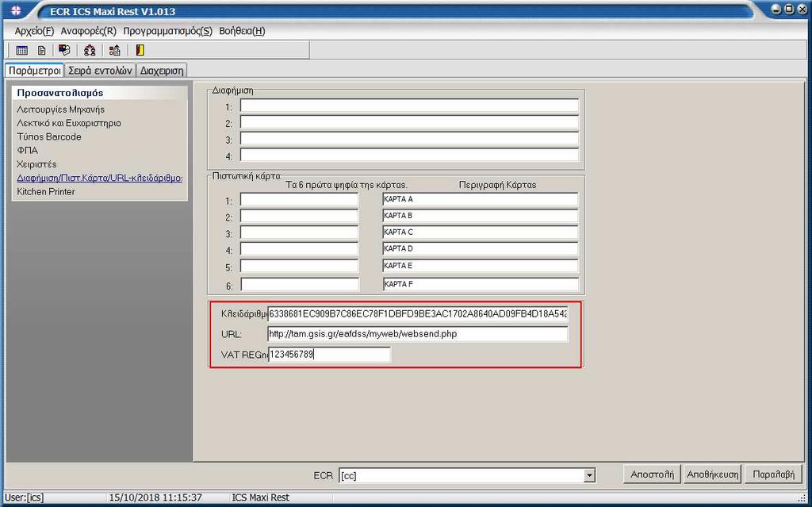Click the Διαφήμιση line 4 input field
Image resolution: width=812 pixels, height=507 pixels.
tap(409, 156)
